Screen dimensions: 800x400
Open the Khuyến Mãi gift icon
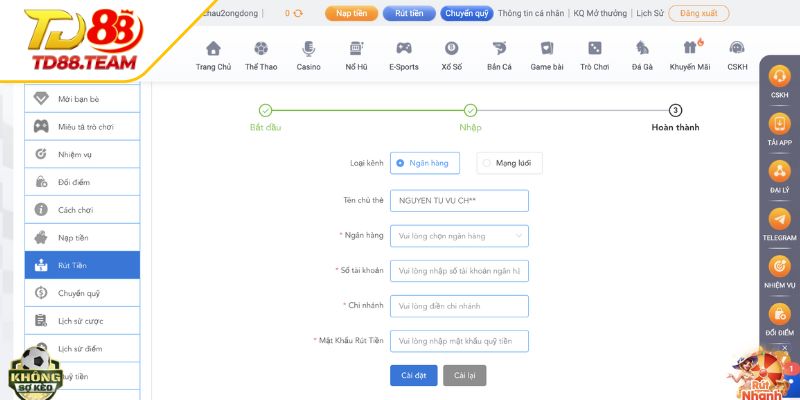689,48
